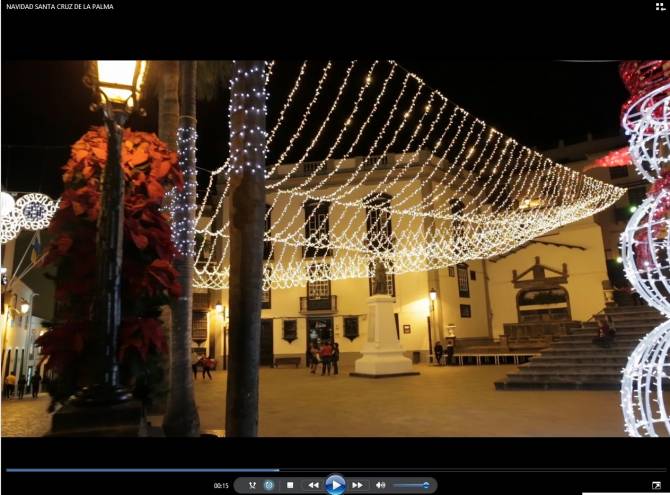The height and width of the screenshot is (495, 670).
Task: Stop the video playback
Action: click(290, 485)
